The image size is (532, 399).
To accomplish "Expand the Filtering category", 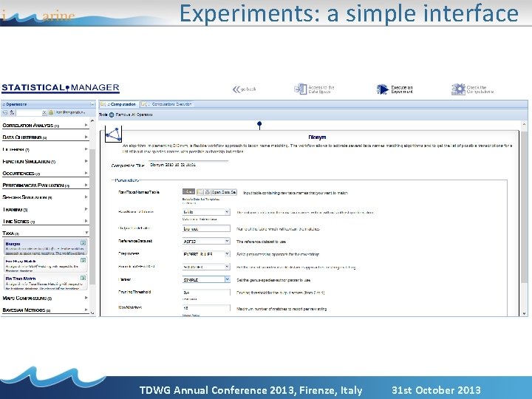I will (x=45, y=149).
